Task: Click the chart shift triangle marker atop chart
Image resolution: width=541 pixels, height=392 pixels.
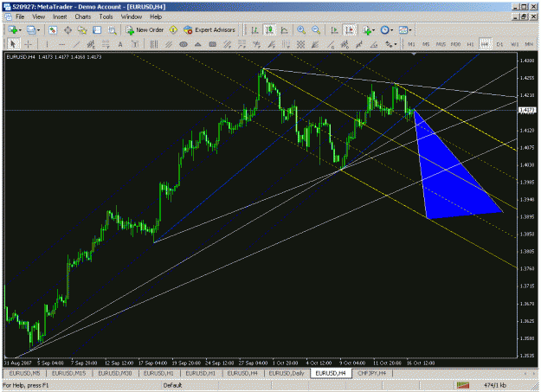Action: click(414, 54)
